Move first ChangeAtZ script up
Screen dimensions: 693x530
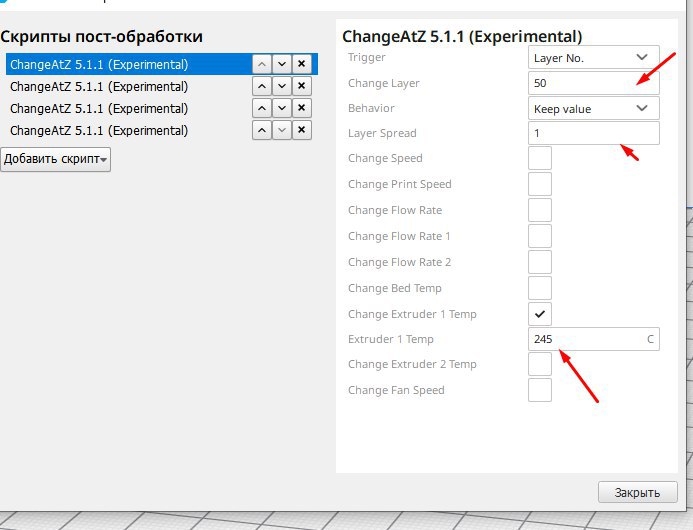click(262, 64)
